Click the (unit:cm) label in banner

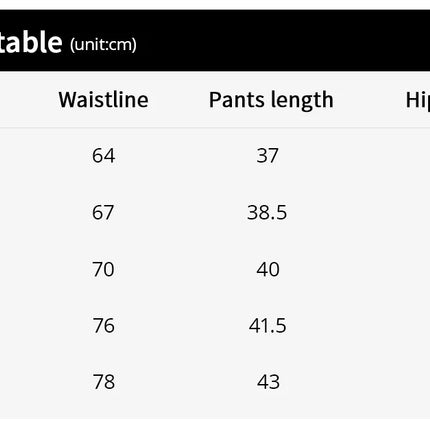point(103,44)
